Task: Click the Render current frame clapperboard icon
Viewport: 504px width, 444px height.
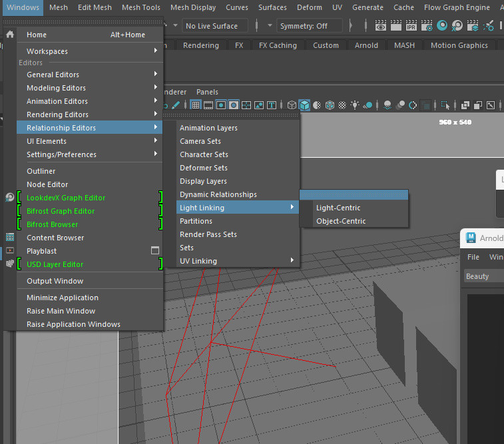Action: 396,26
